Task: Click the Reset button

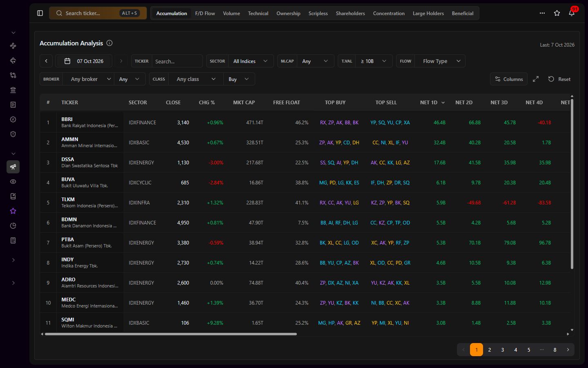Action: click(x=559, y=79)
